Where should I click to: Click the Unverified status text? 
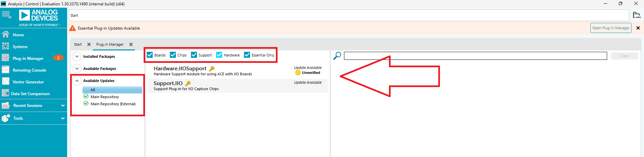311,73
